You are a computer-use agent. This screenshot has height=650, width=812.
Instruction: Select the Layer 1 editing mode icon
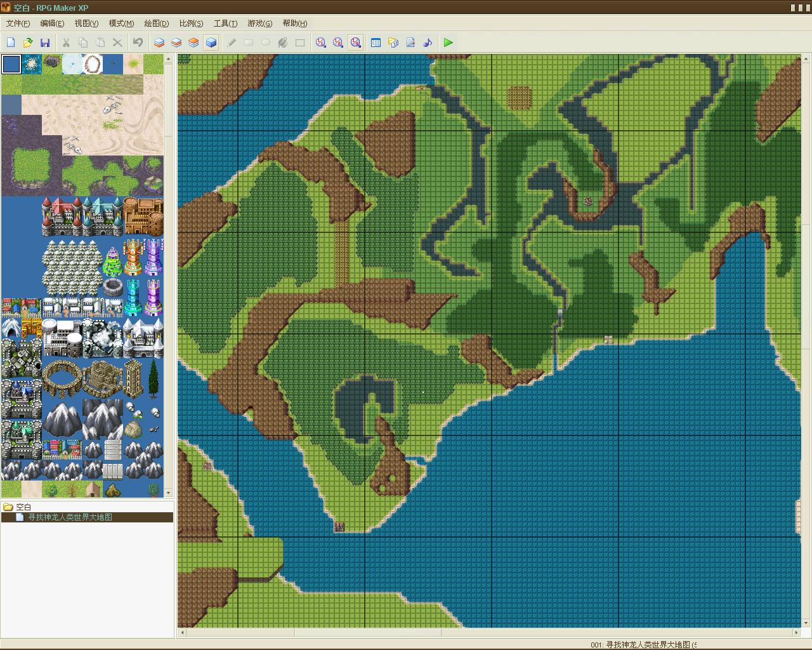159,43
